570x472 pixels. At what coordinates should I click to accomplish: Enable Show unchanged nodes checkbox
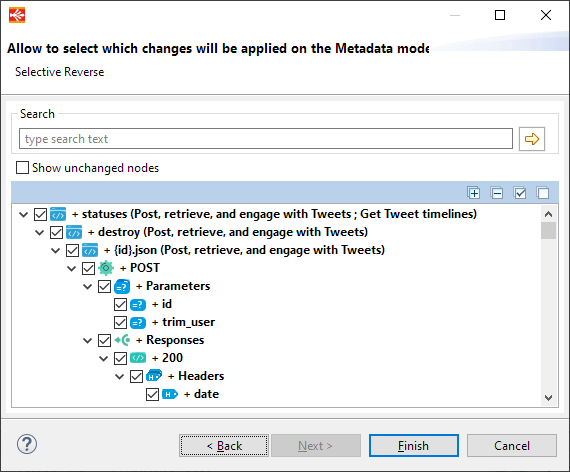23,168
